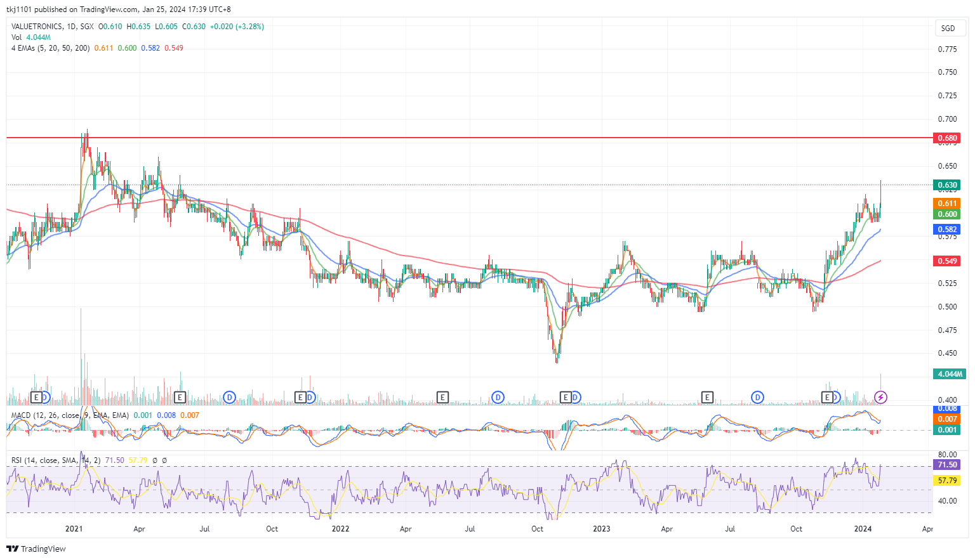Viewport: 975px width, 560px height.
Task: Click the TradingView.com published header text
Action: click(119, 10)
